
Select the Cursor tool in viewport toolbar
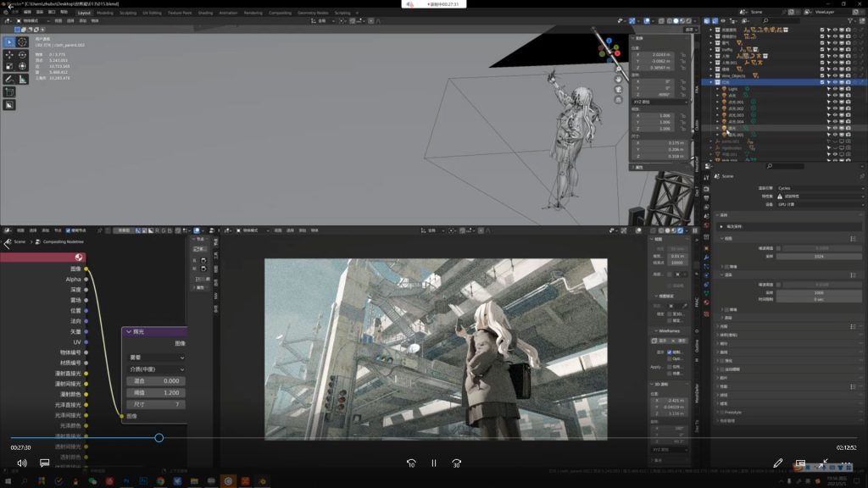pos(22,42)
